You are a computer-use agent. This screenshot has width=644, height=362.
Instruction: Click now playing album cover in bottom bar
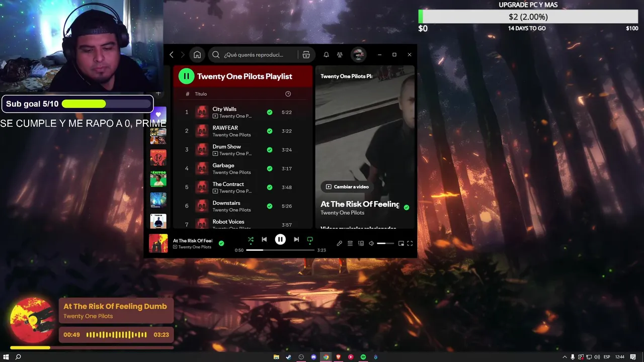[x=158, y=243]
